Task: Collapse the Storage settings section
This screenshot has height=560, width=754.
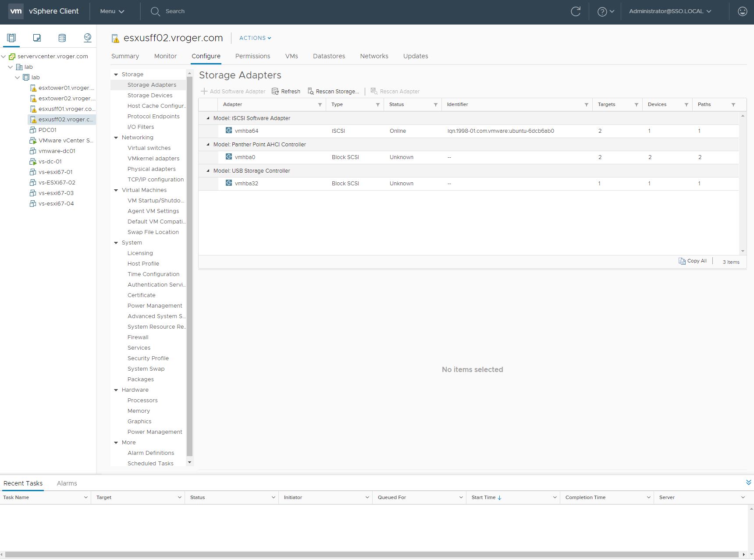Action: click(x=116, y=74)
